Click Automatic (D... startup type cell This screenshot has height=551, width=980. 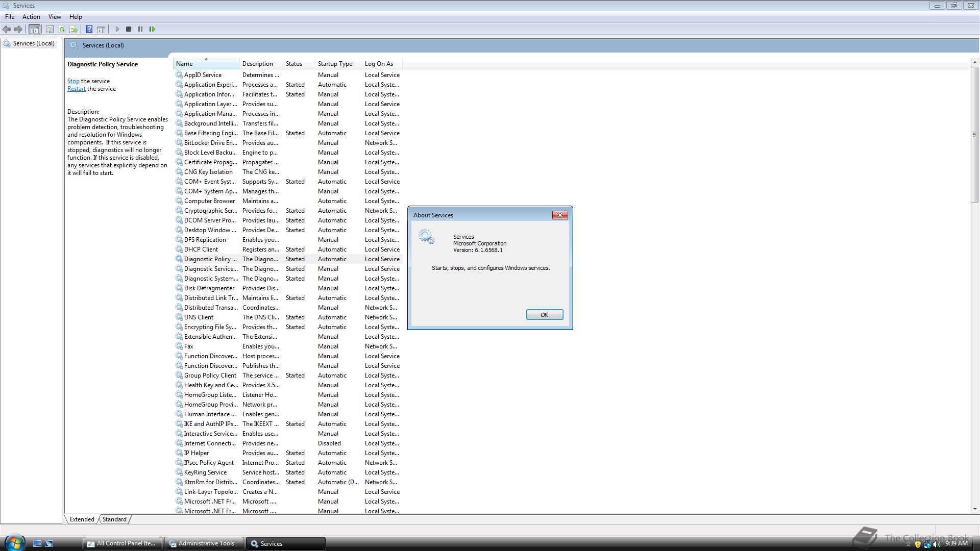click(x=338, y=482)
